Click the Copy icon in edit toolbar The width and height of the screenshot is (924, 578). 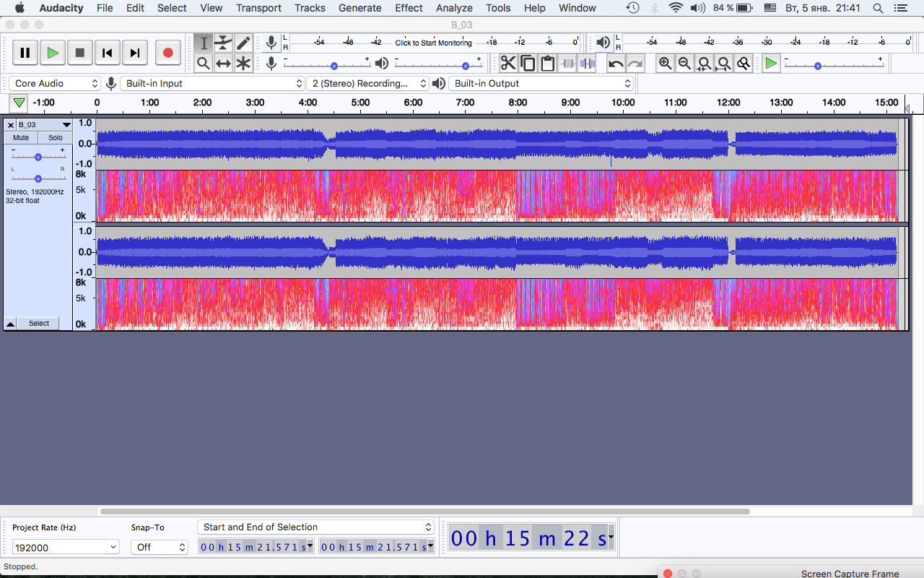pos(528,64)
